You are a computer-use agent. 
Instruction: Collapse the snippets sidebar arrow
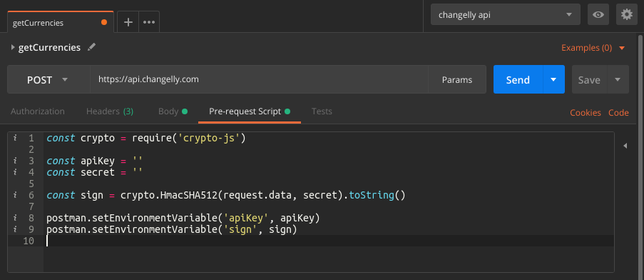[625, 146]
